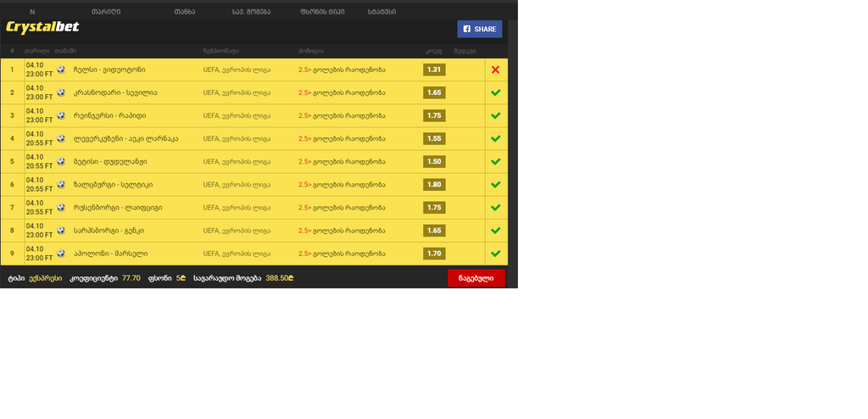Image resolution: width=868 pixels, height=419 pixels.
Task: Click the ფსონის ტიპი column header
Action: [x=322, y=12]
